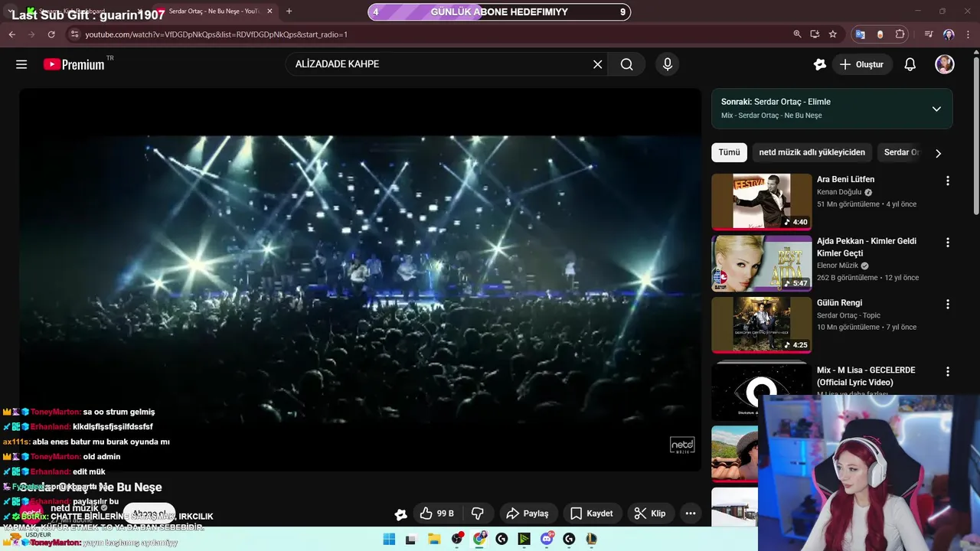Viewport: 980px width, 551px height.
Task: Open YouTube account avatar menu
Action: [x=945, y=64]
